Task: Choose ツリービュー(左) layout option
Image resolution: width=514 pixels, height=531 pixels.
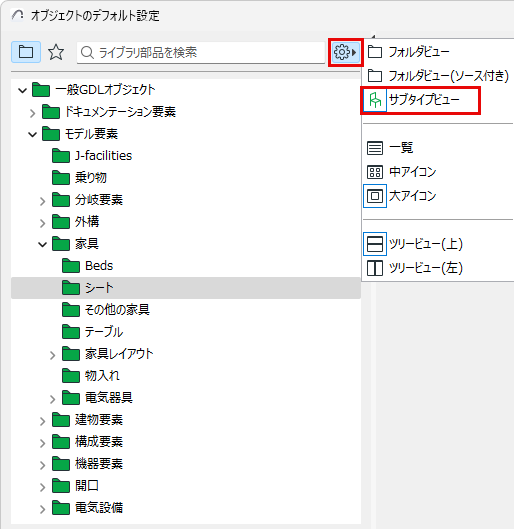Action: 438,268
